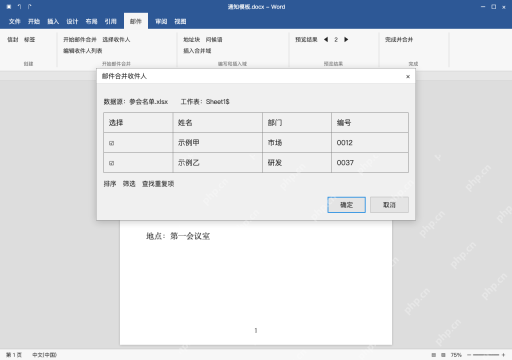
Task: Open the 插入 ribbon tab
Action: (53, 22)
